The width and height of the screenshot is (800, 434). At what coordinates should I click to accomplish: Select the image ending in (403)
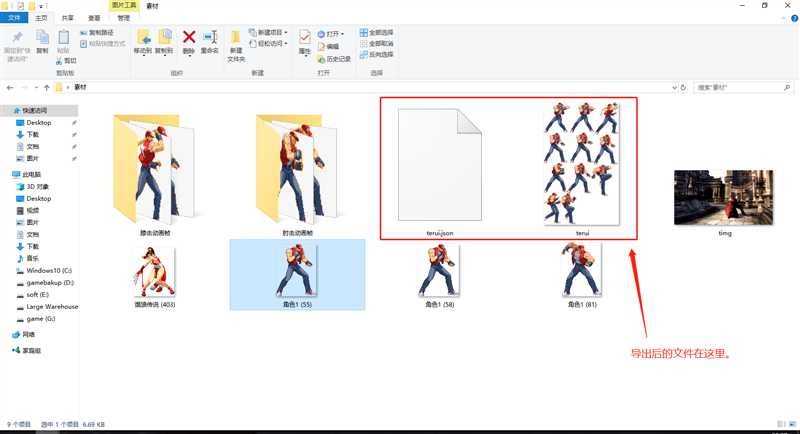tap(155, 277)
